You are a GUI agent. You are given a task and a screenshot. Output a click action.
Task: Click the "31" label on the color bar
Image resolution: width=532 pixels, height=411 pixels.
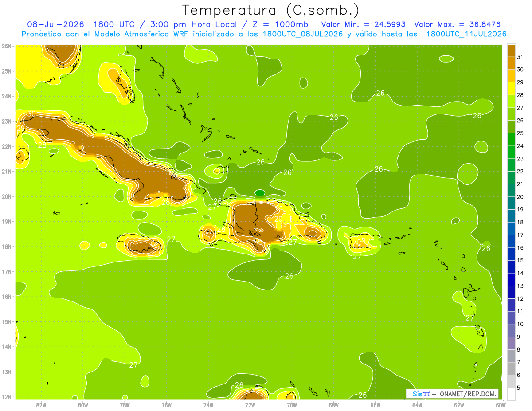520,57
